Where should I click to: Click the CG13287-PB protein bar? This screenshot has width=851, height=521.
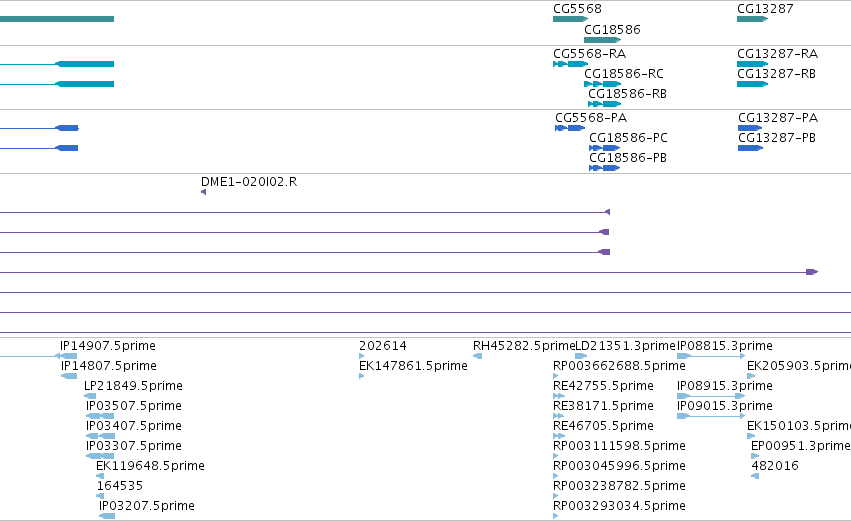pos(751,148)
